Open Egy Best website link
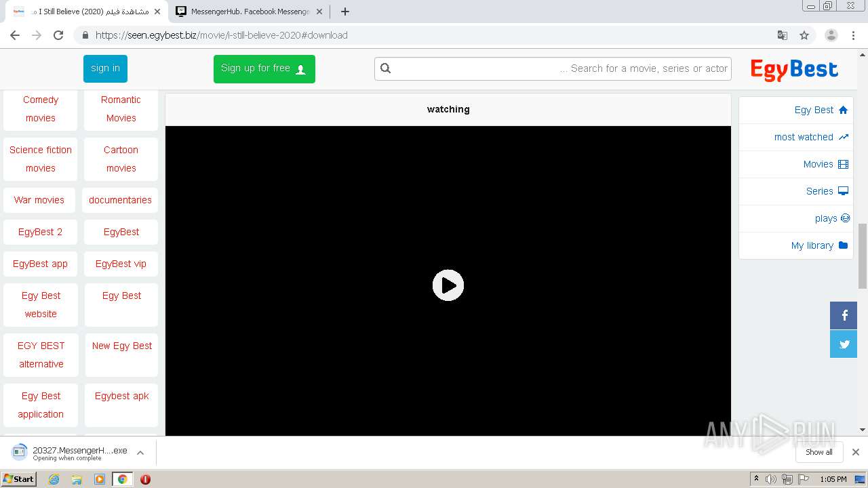The width and height of the screenshot is (868, 488). point(41,304)
